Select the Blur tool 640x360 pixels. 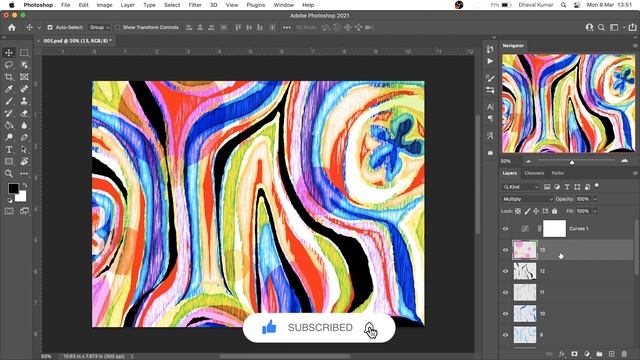click(x=24, y=125)
